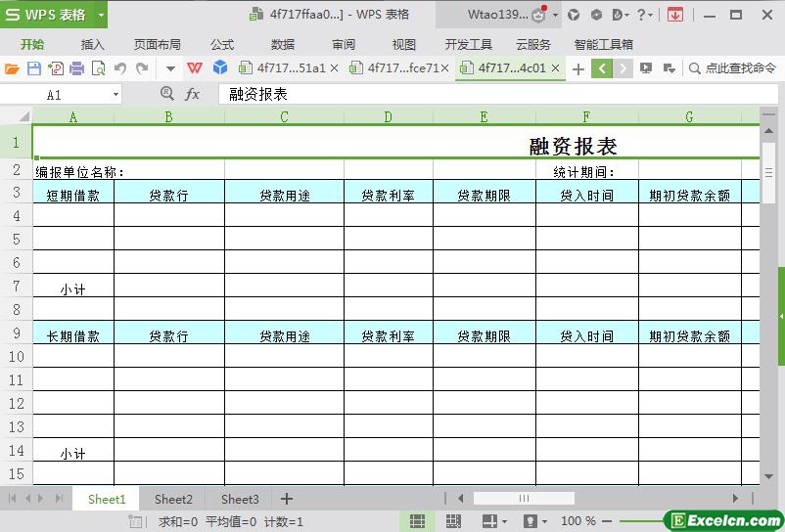
Task: Open the WPS 表格 application menu dropdown
Action: point(101,15)
